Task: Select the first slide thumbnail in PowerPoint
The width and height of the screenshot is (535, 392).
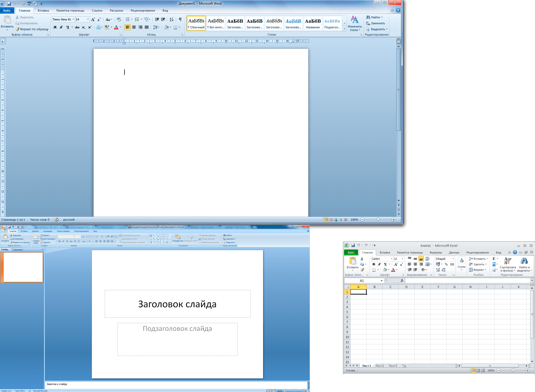Action: pyautogui.click(x=23, y=267)
